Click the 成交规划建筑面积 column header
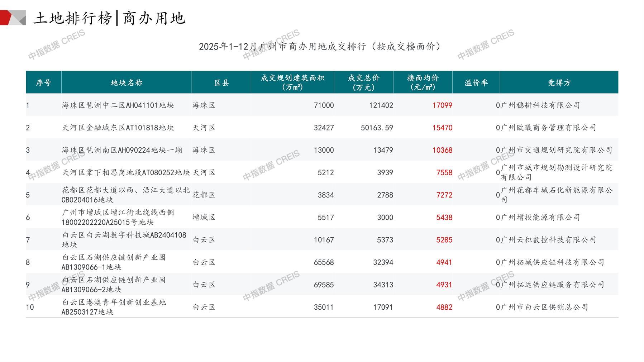The height and width of the screenshot is (362, 644). pos(292,82)
